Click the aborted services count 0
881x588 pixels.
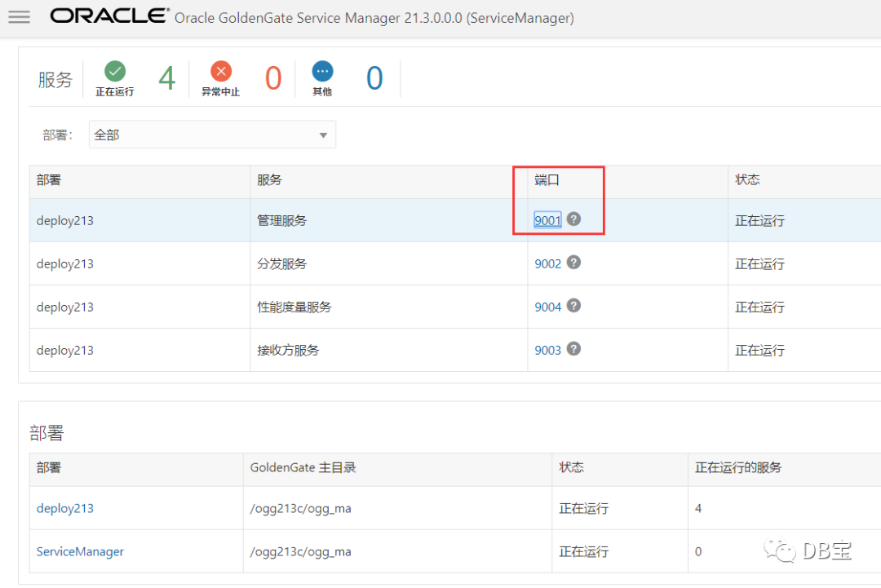tap(273, 78)
